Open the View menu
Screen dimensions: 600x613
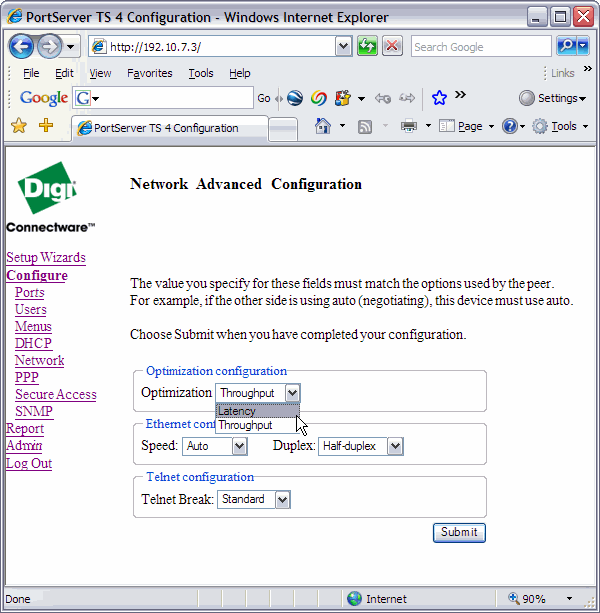pos(100,73)
